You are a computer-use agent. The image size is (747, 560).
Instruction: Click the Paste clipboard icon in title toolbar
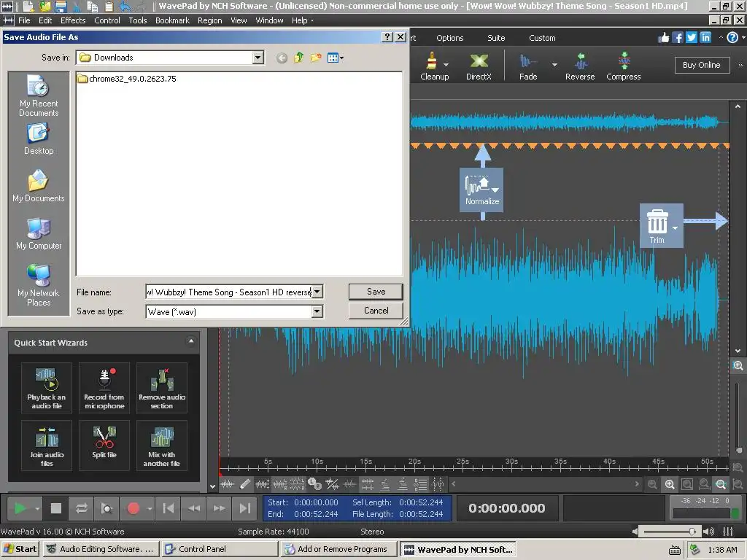pyautogui.click(x=109, y=6)
